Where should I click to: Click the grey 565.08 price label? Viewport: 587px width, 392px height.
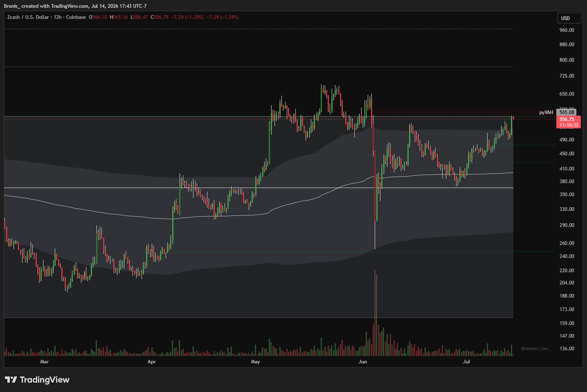click(x=566, y=112)
